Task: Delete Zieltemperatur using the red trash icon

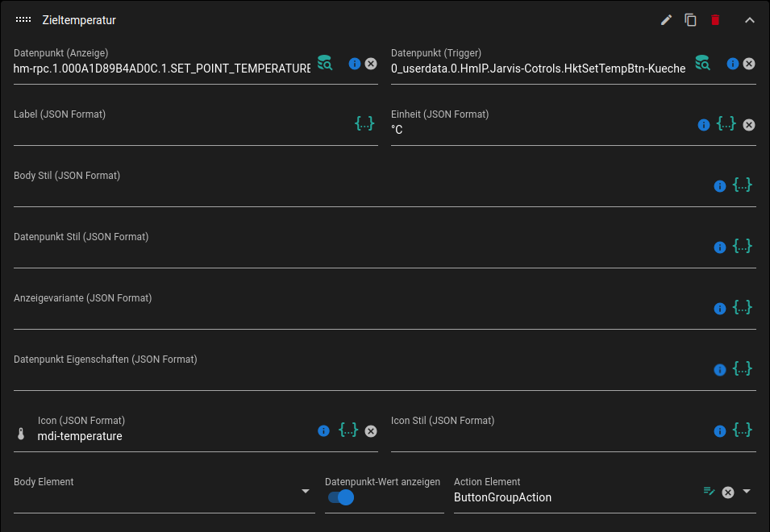Action: 715,20
